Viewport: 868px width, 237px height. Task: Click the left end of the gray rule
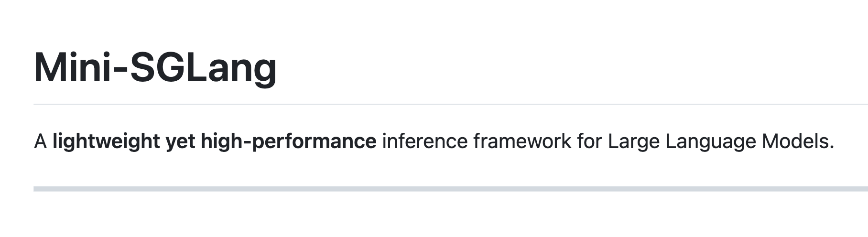click(37, 189)
